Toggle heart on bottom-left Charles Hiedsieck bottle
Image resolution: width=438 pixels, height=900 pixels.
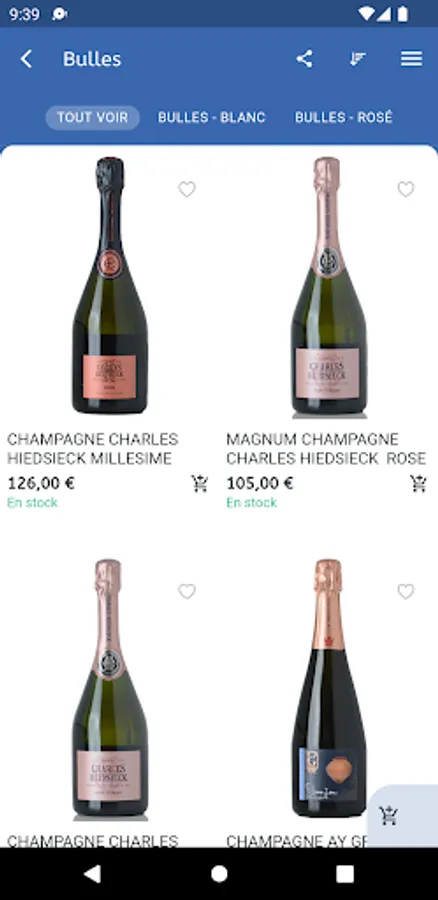[x=187, y=591]
